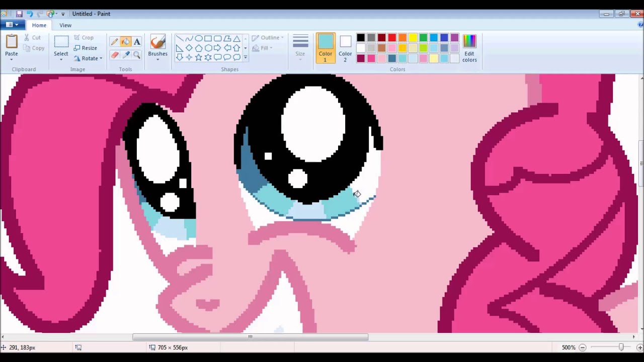Open Customize Quick Access Toolbar arrow
Image resolution: width=644 pixels, height=362 pixels.
[x=63, y=14]
